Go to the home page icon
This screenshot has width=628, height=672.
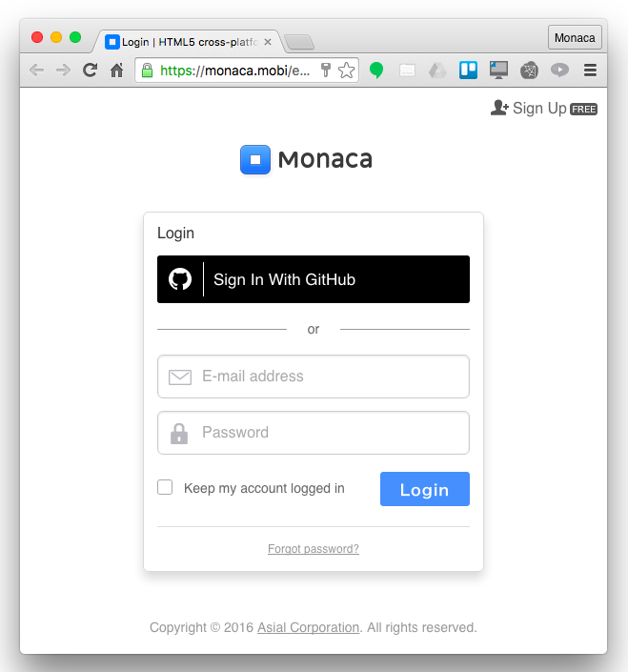116,70
